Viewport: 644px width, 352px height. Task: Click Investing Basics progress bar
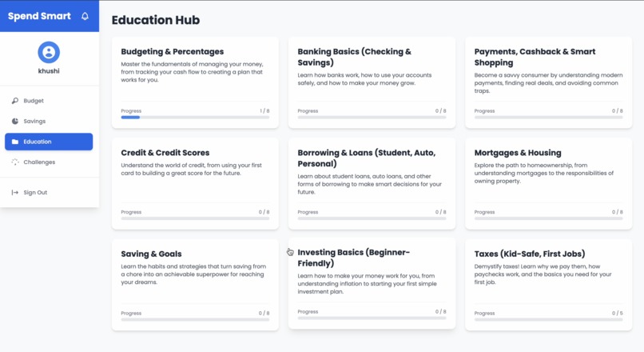372,318
